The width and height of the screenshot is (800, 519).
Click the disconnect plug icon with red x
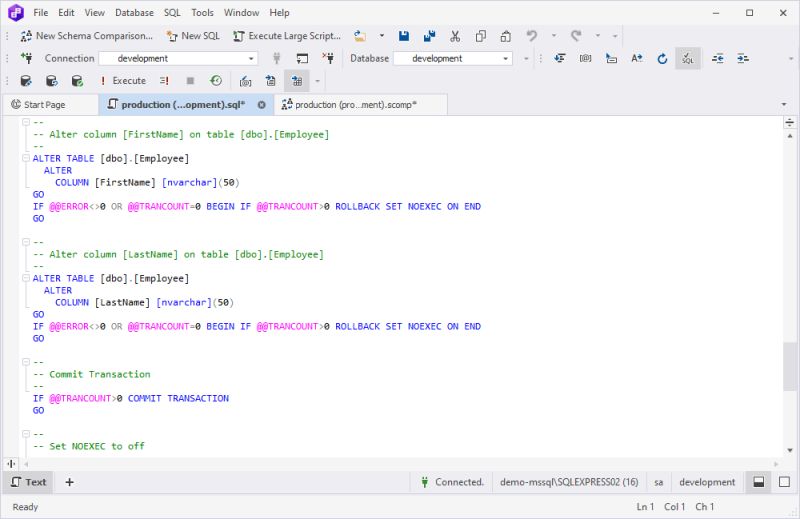point(328,58)
